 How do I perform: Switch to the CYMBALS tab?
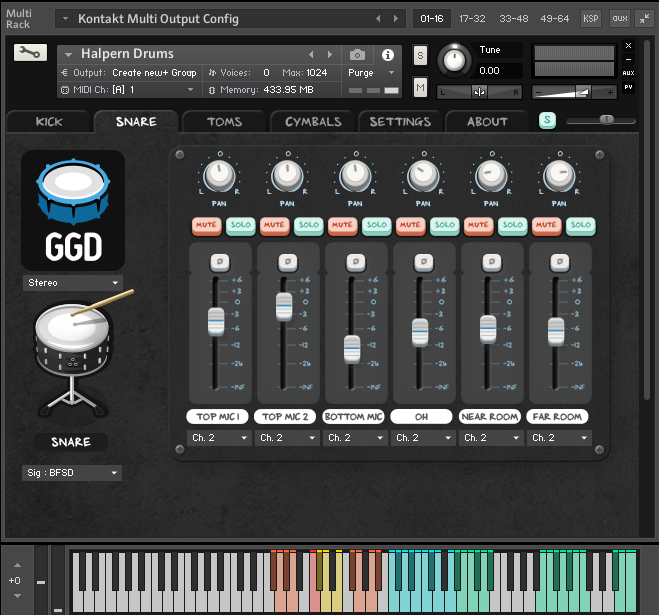click(313, 122)
